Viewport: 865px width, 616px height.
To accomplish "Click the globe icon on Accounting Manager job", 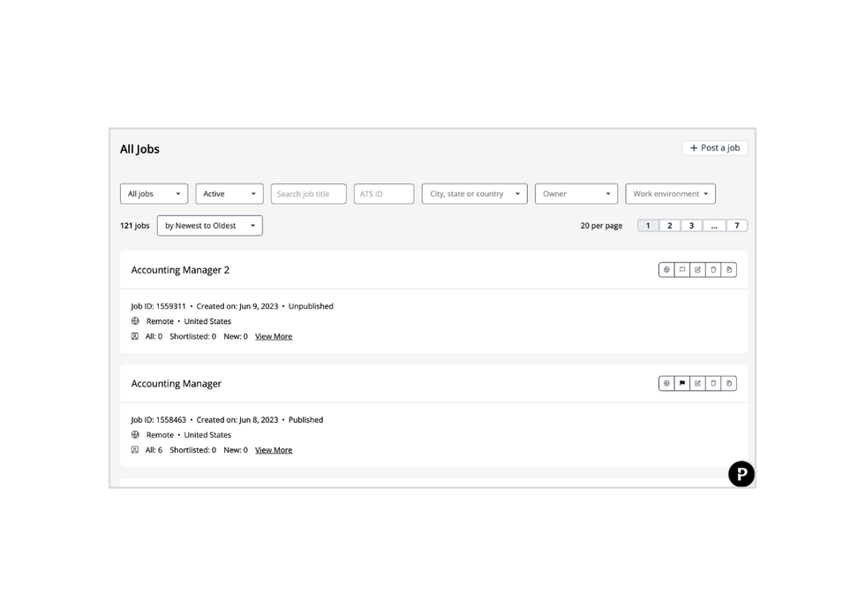I will coord(666,384).
